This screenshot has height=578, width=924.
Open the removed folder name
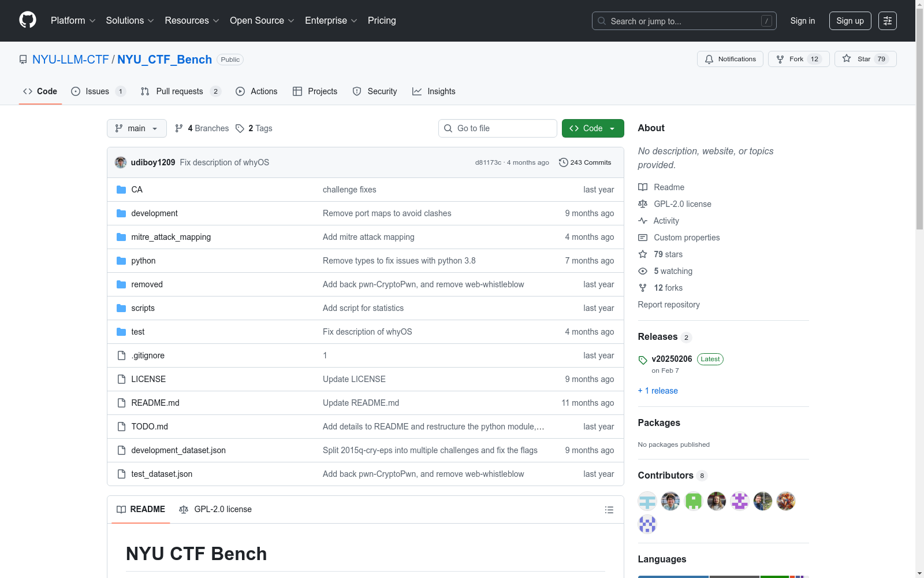coord(147,284)
